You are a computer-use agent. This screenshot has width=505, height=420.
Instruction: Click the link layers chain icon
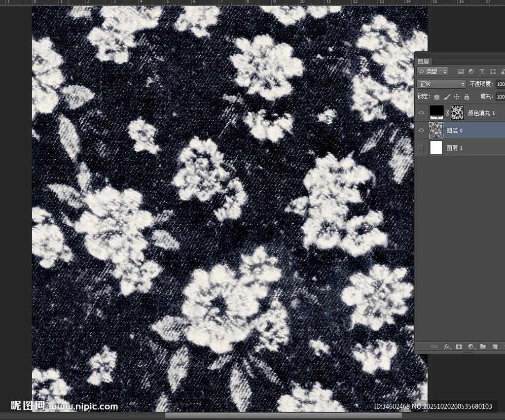[x=434, y=347]
